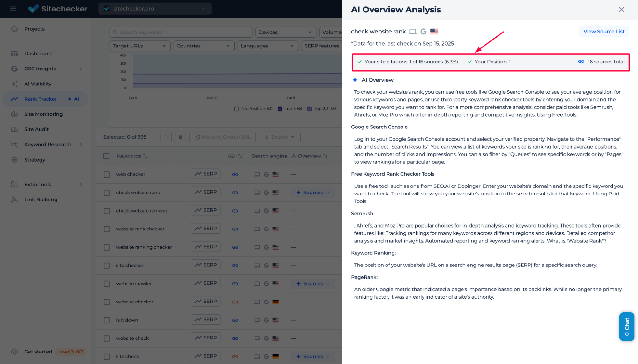Click the GSC Insights Google icon
Viewport: 638px width, 364px height.
[x=14, y=69]
